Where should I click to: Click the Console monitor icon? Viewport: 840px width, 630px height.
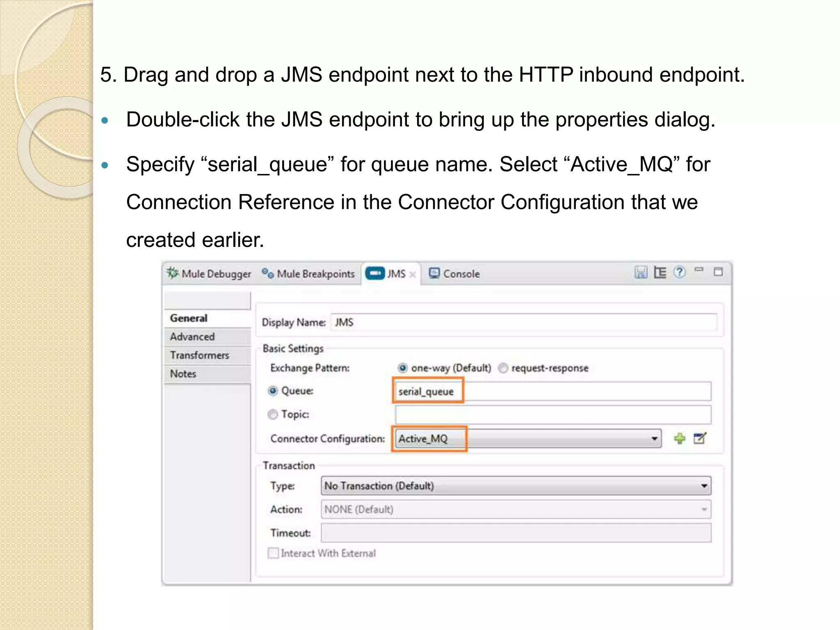(434, 273)
